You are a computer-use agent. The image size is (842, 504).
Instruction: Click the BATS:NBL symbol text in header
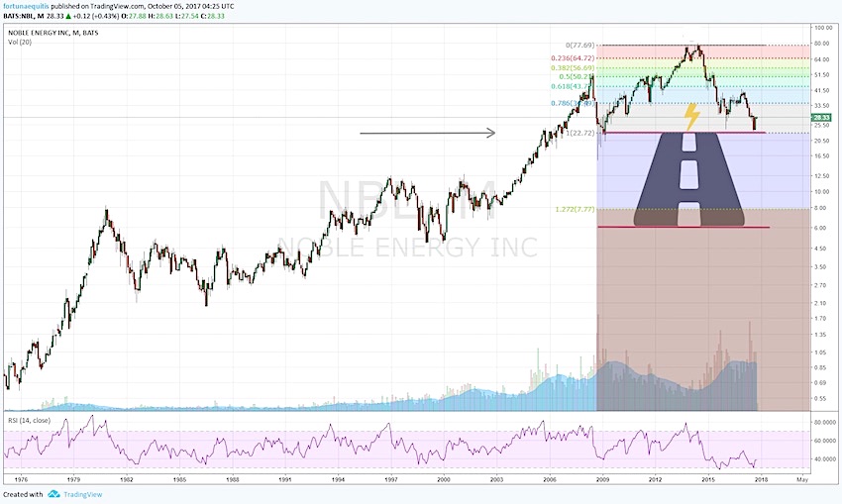(18, 16)
